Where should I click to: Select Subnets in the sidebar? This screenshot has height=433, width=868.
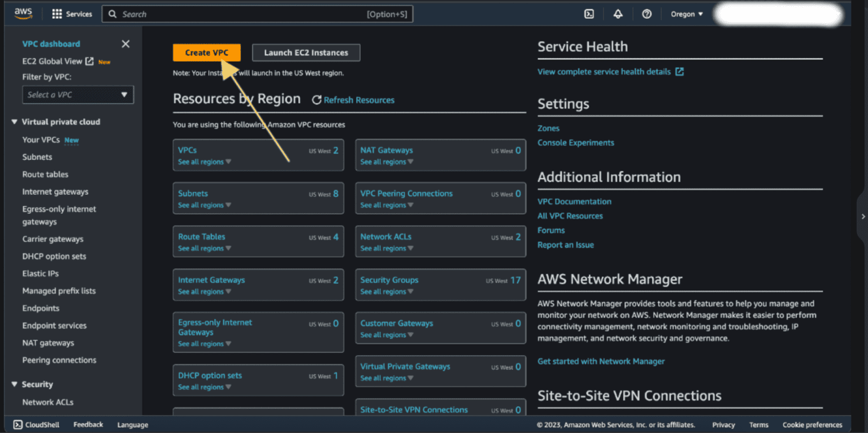[x=37, y=157]
